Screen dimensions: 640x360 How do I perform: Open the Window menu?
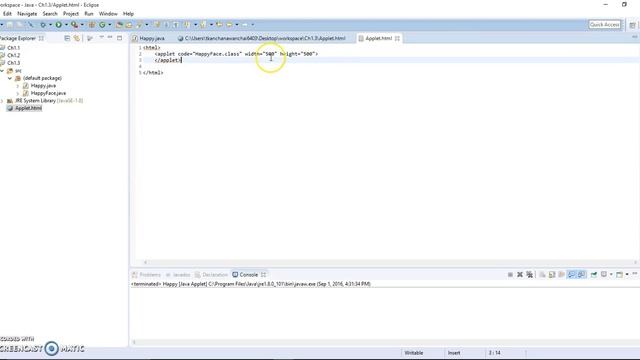108,13
